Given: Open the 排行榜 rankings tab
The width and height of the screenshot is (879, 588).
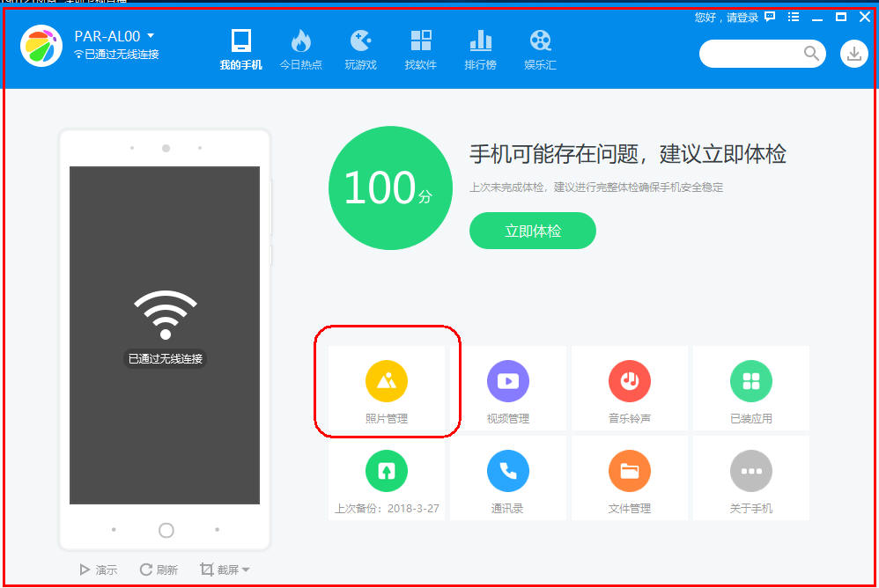Looking at the screenshot, I should click(480, 49).
